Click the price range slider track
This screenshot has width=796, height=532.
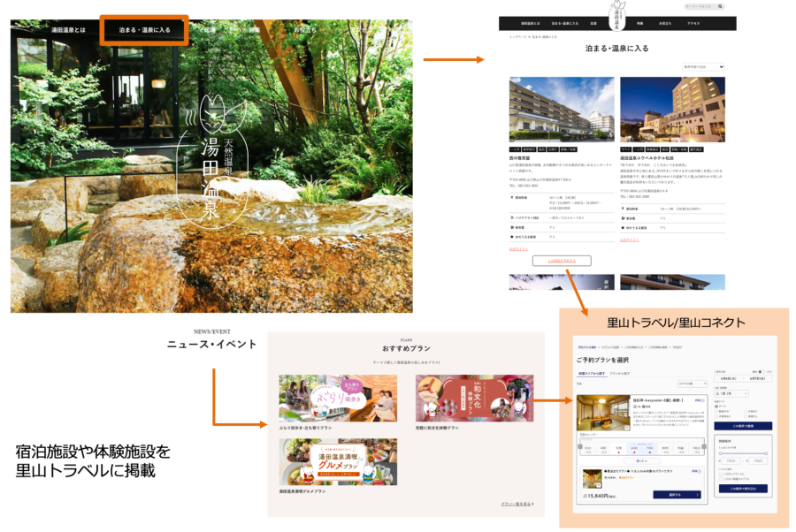click(743, 452)
